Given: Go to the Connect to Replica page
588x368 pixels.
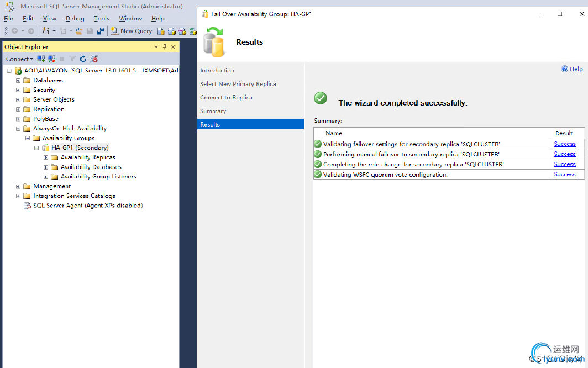Looking at the screenshot, I should click(226, 98).
